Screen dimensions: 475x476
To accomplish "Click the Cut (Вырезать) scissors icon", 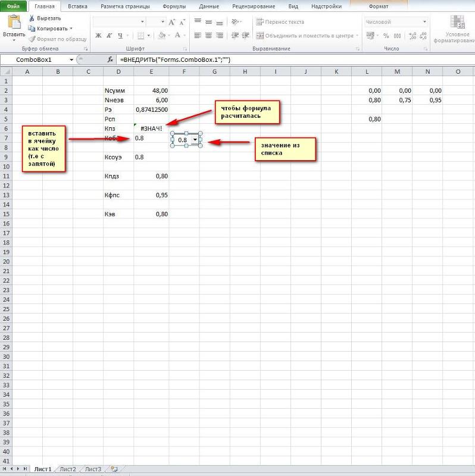I will tap(32, 18).
